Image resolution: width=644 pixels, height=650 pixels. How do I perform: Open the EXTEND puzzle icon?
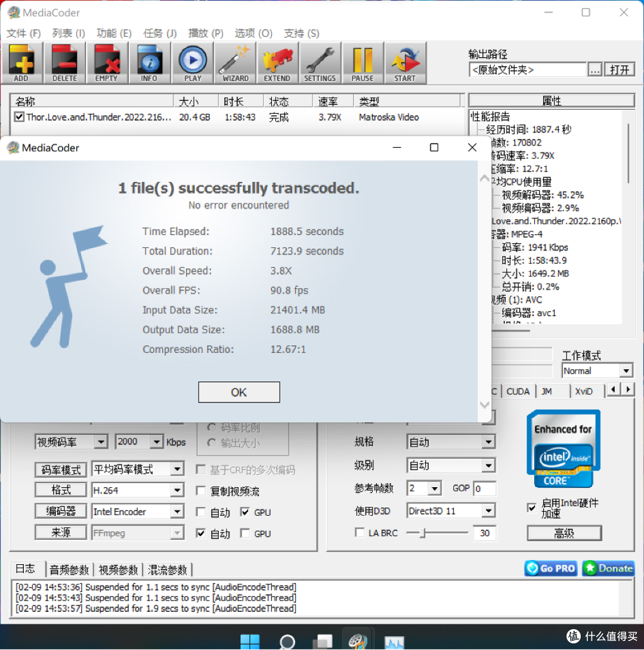point(277,63)
